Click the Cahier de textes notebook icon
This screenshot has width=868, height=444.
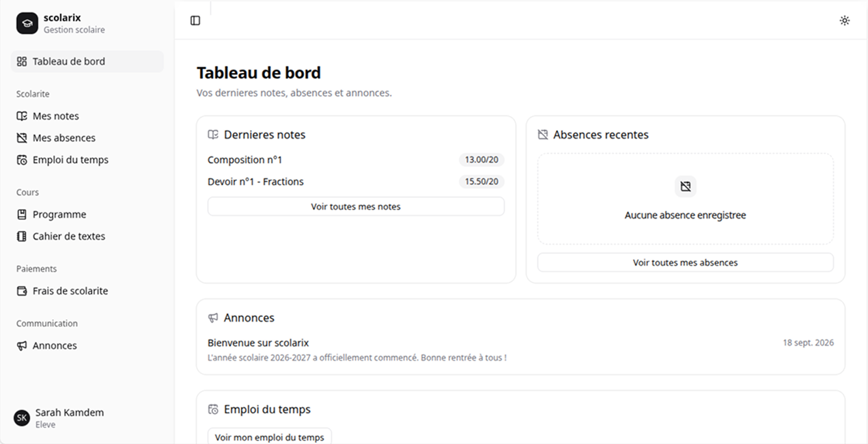click(x=22, y=236)
